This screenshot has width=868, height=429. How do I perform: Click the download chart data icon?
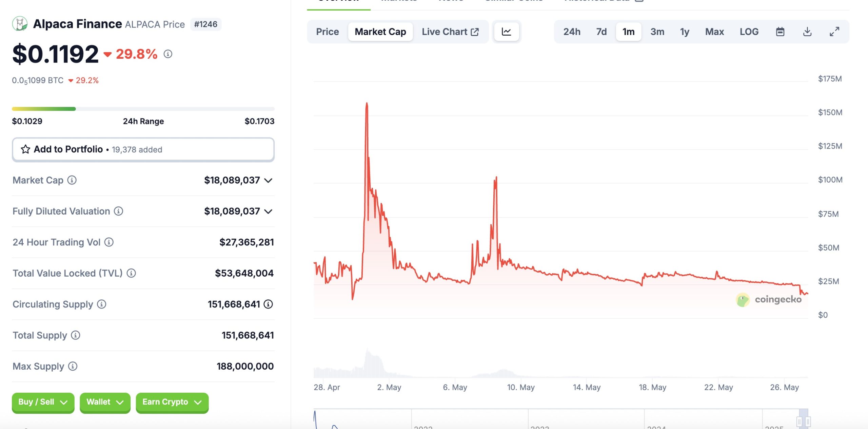(x=807, y=32)
